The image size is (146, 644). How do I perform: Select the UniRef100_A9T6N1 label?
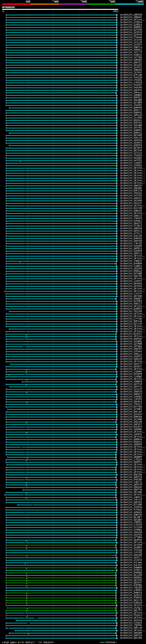(131, 347)
